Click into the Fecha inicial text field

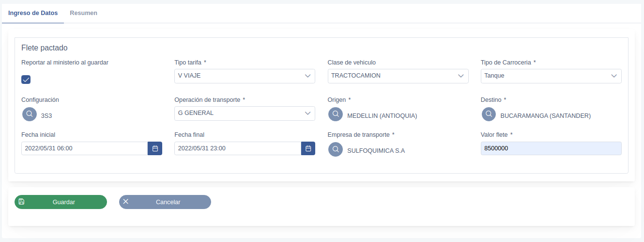(84, 148)
